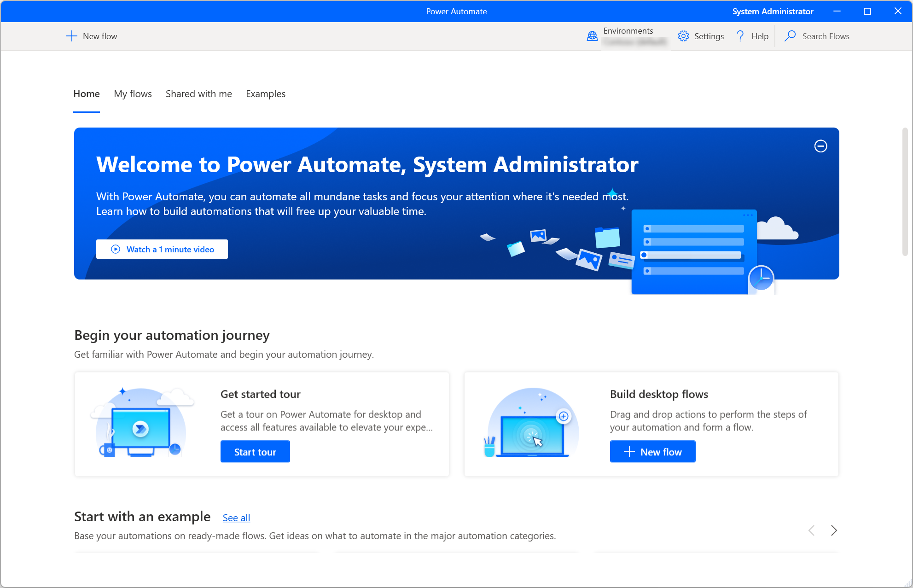Switch to the My flows tab

(x=133, y=94)
